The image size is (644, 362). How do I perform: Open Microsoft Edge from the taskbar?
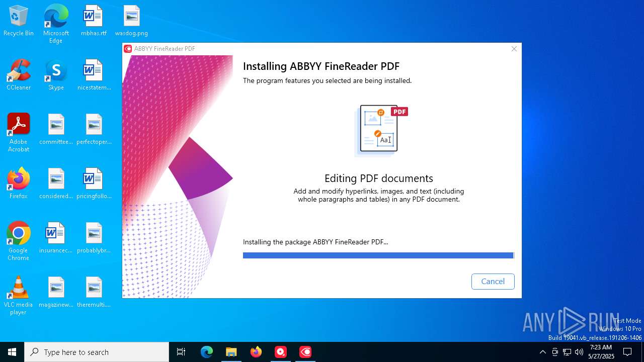(207, 352)
